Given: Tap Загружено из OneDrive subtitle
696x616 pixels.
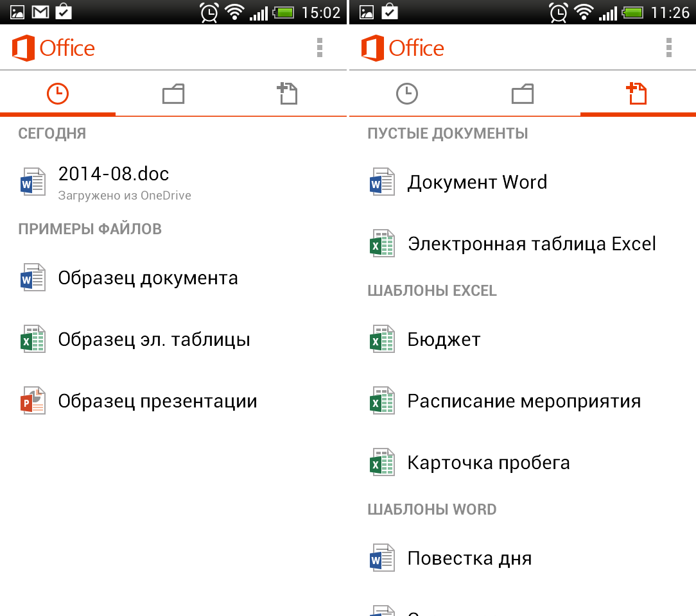Looking at the screenshot, I should (125, 196).
